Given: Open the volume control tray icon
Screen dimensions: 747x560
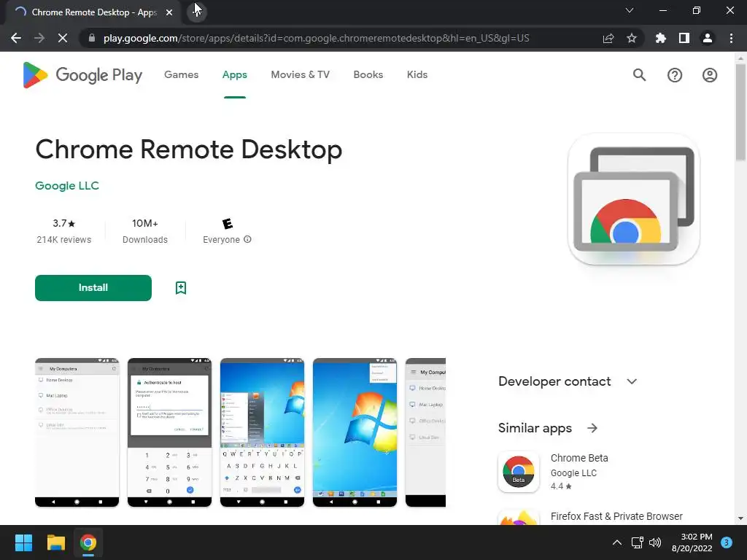Looking at the screenshot, I should [x=656, y=542].
